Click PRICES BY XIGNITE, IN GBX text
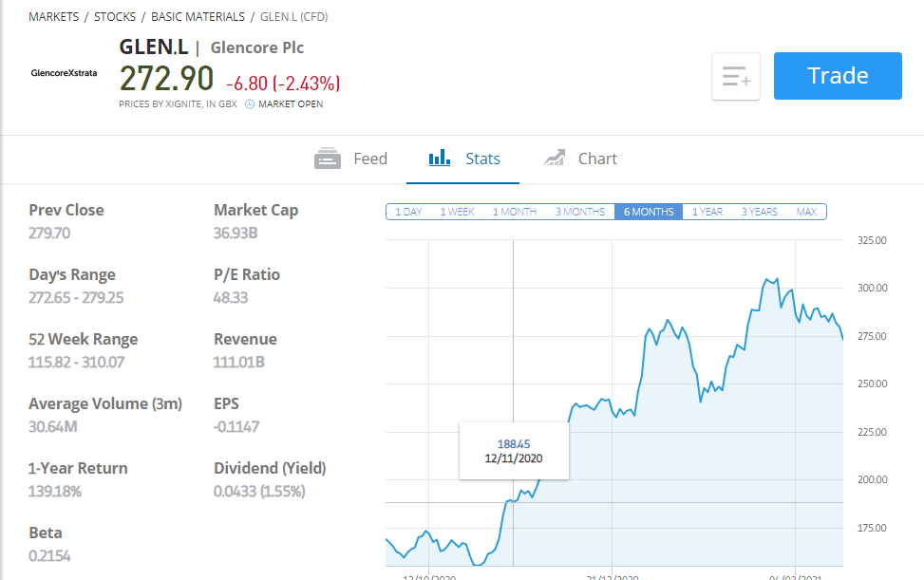 pos(178,104)
